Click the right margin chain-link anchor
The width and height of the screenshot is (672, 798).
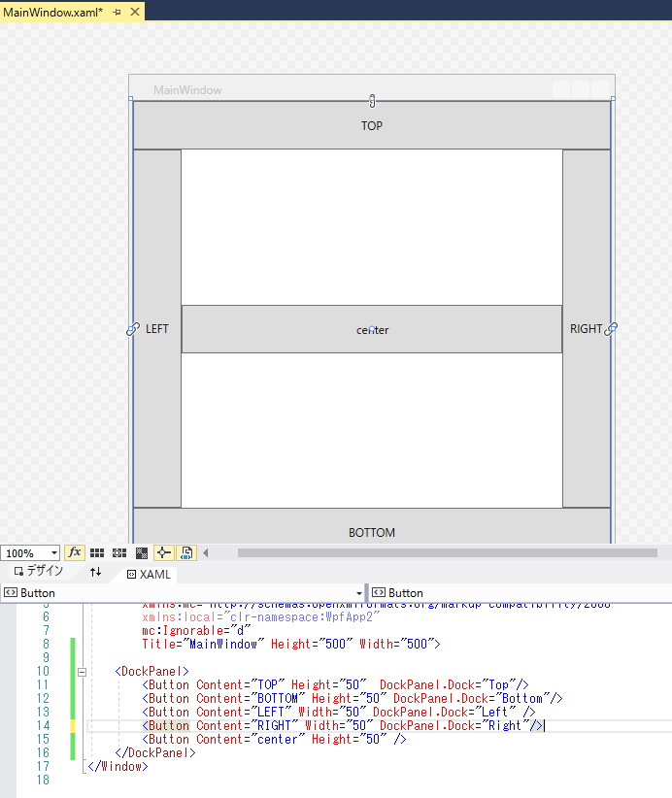[611, 329]
